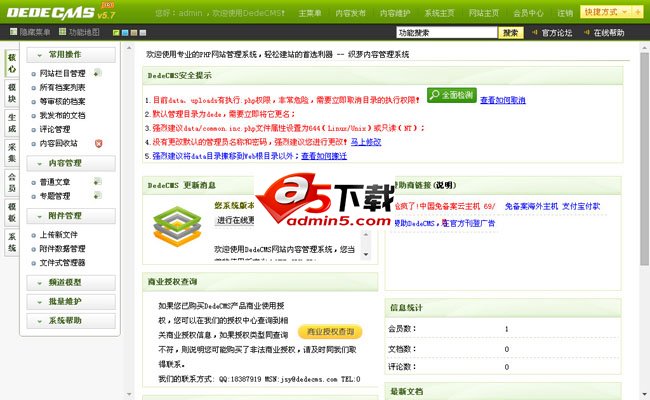Image resolution: width=650 pixels, height=400 pixels.
Task: Expand the 频道模型 section
Action: coord(71,283)
